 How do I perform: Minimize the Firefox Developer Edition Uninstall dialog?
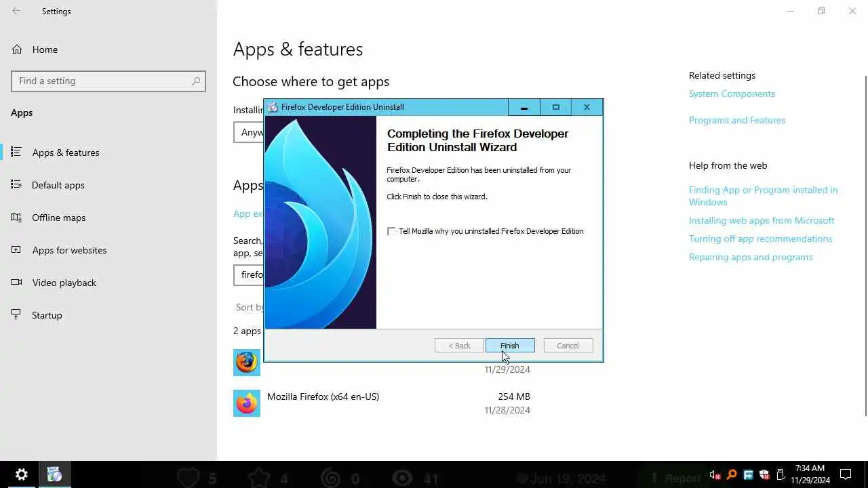524,107
